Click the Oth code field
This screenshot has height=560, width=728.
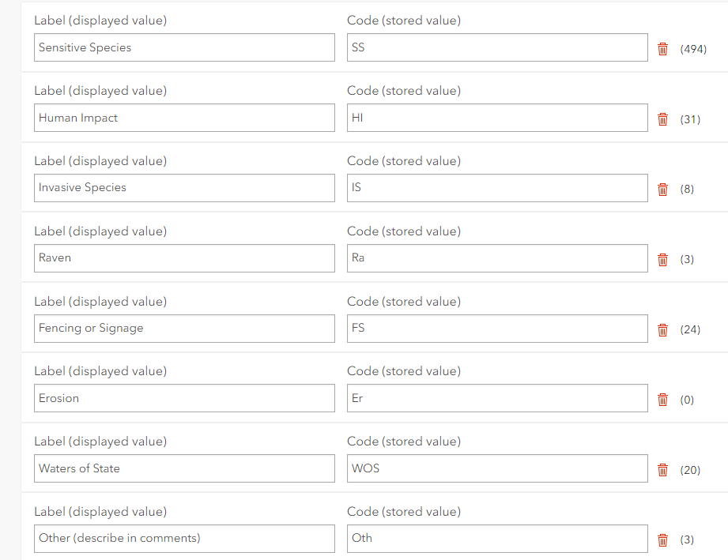click(496, 538)
